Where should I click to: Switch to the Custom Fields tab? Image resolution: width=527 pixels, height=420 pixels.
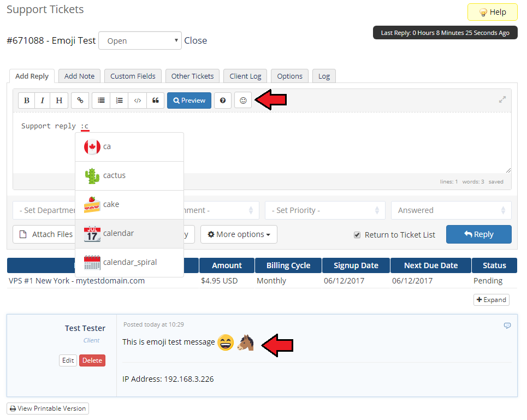[x=133, y=76]
